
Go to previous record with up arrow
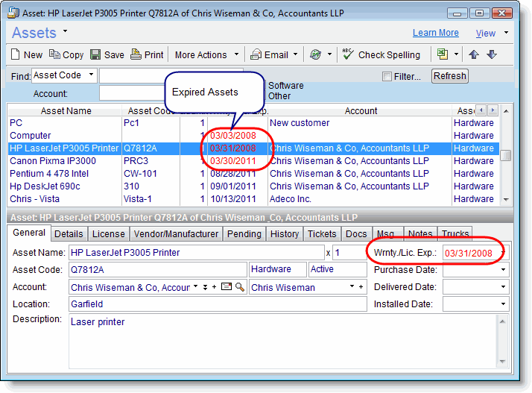click(x=474, y=54)
